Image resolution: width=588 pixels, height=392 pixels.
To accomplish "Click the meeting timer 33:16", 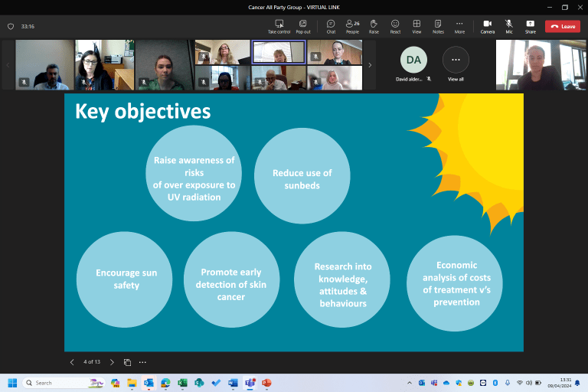I will 28,26.
